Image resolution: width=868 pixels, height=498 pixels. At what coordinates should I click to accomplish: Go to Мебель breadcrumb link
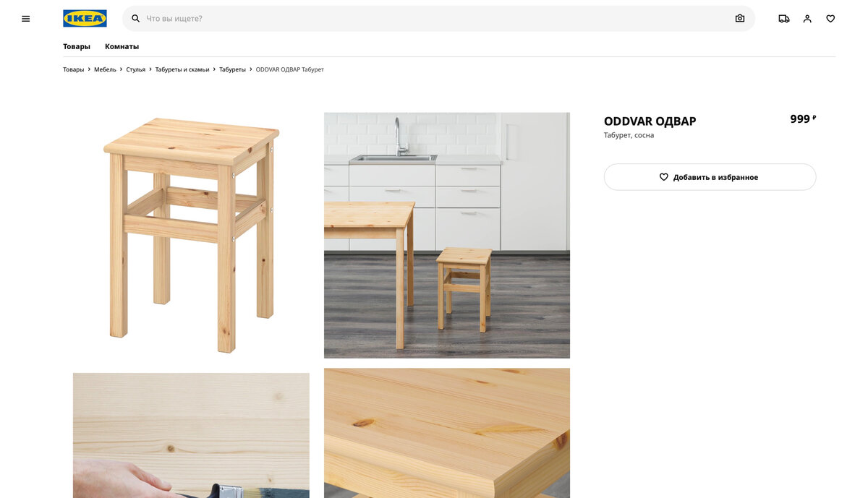105,69
